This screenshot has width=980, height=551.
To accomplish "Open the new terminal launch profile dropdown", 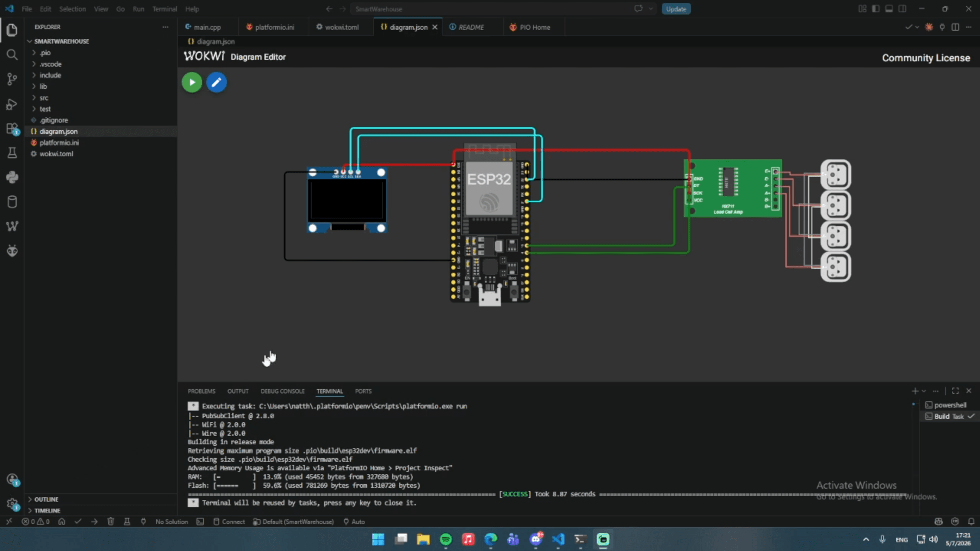I will [x=923, y=391].
